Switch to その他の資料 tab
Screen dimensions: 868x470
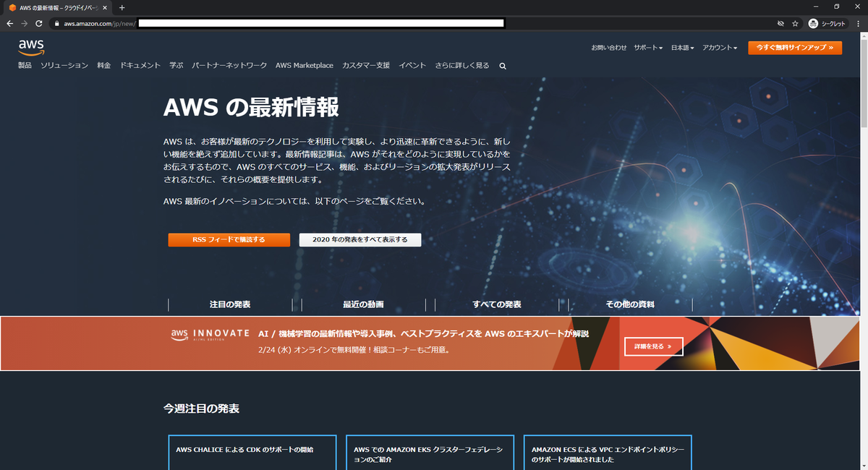tap(630, 304)
